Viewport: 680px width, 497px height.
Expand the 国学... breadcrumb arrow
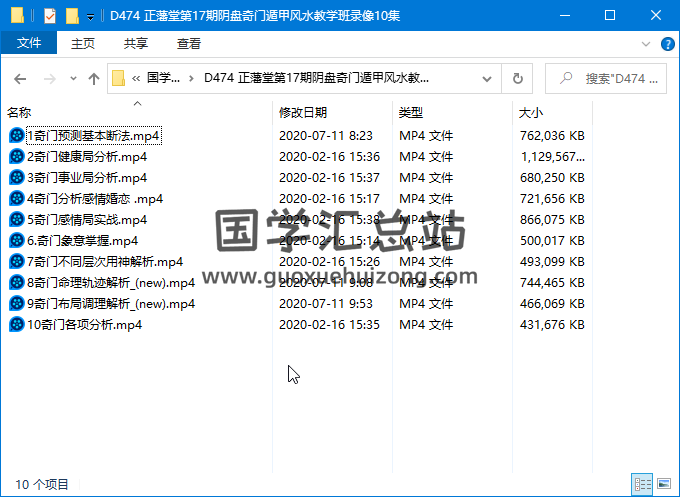191,78
